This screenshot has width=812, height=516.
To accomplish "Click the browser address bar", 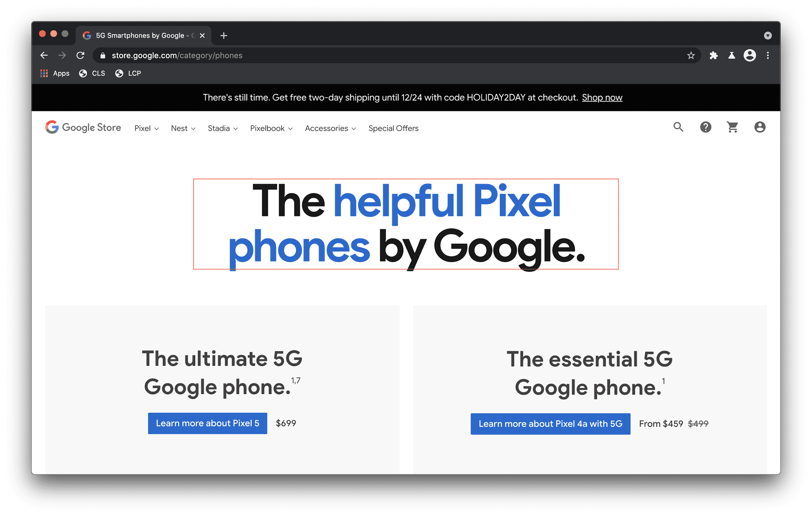I will tap(405, 55).
